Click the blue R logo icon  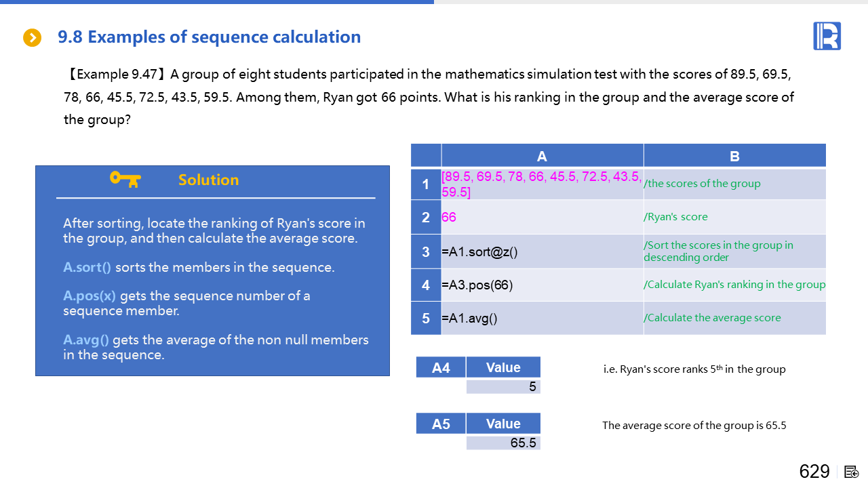tap(827, 36)
